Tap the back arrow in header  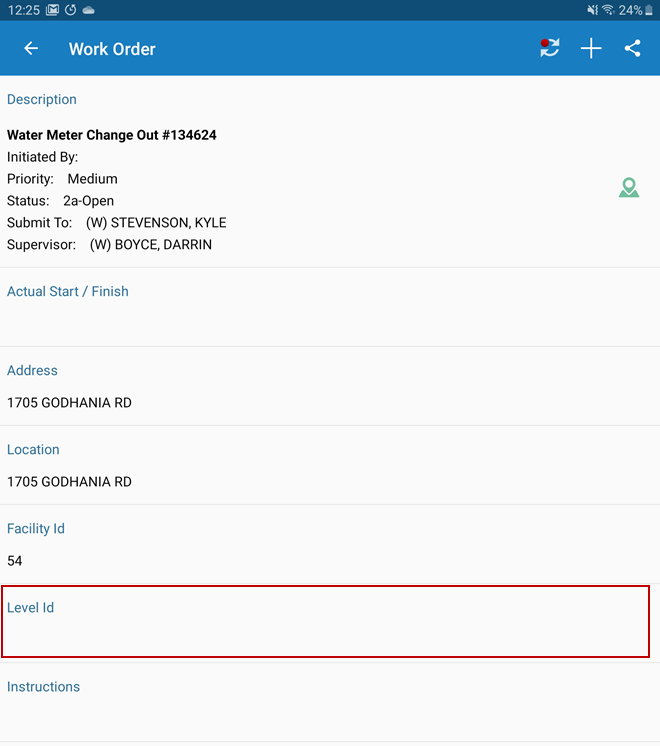31,49
